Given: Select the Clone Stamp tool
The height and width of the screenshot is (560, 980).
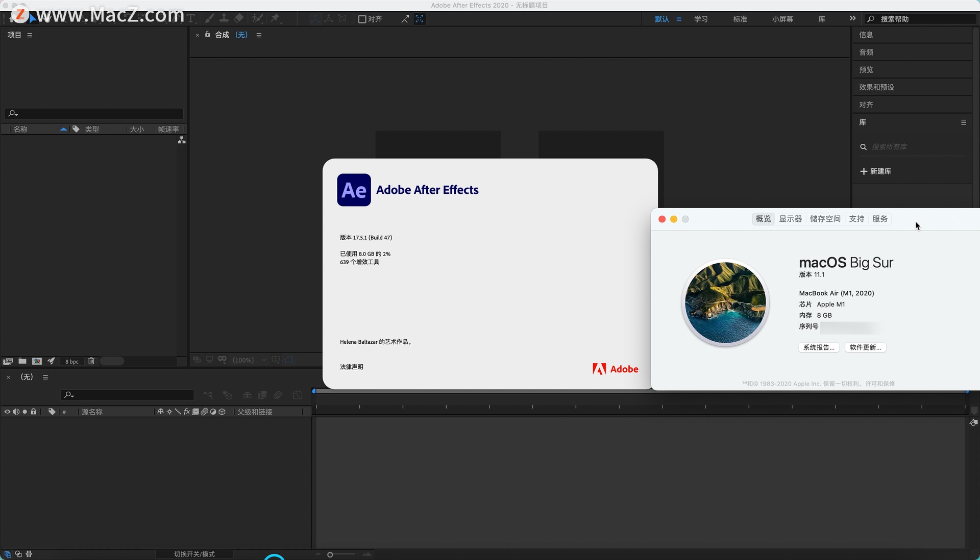Looking at the screenshot, I should click(x=224, y=18).
